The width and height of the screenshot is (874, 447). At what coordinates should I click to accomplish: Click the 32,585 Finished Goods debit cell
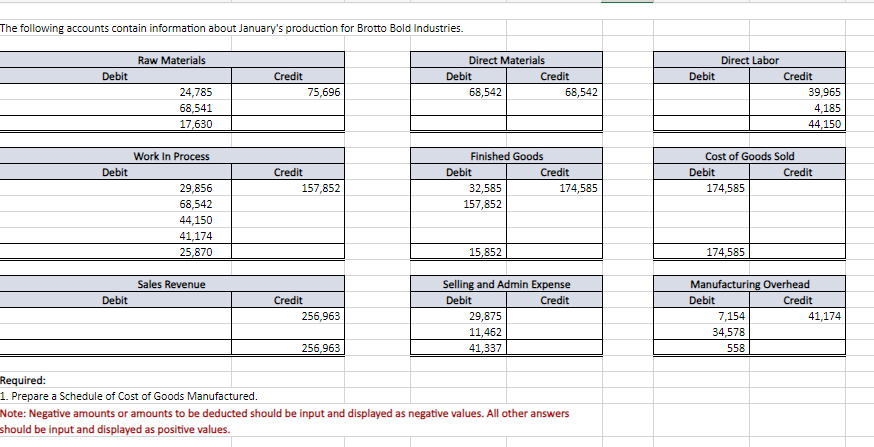coord(459,188)
